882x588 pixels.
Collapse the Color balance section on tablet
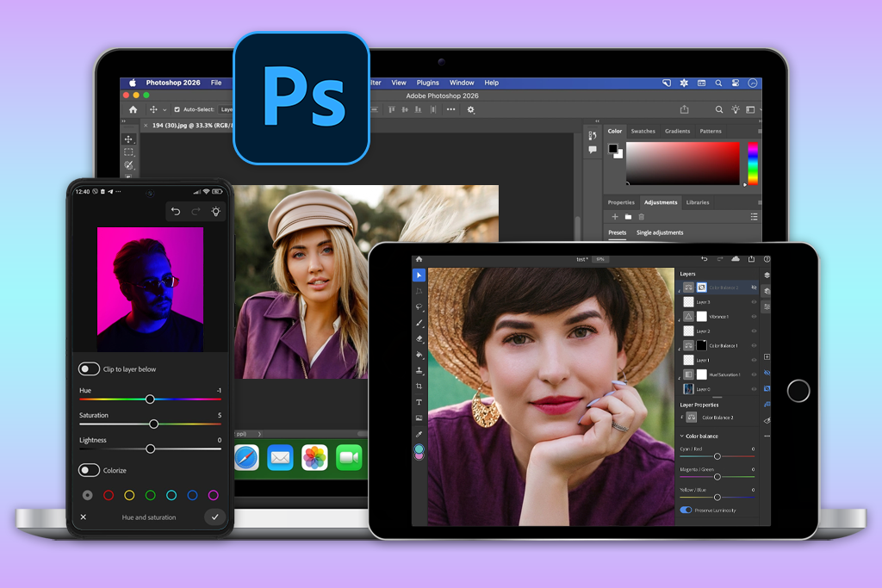[682, 436]
